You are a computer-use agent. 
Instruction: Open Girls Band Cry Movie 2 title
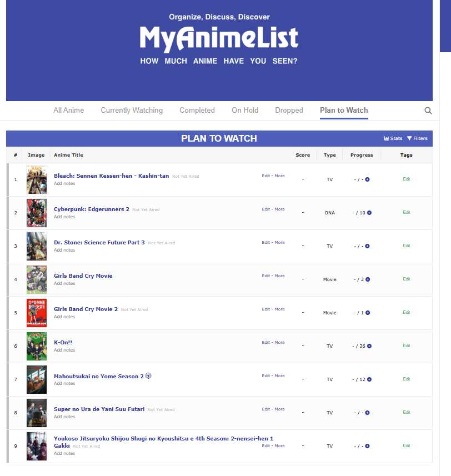point(86,309)
